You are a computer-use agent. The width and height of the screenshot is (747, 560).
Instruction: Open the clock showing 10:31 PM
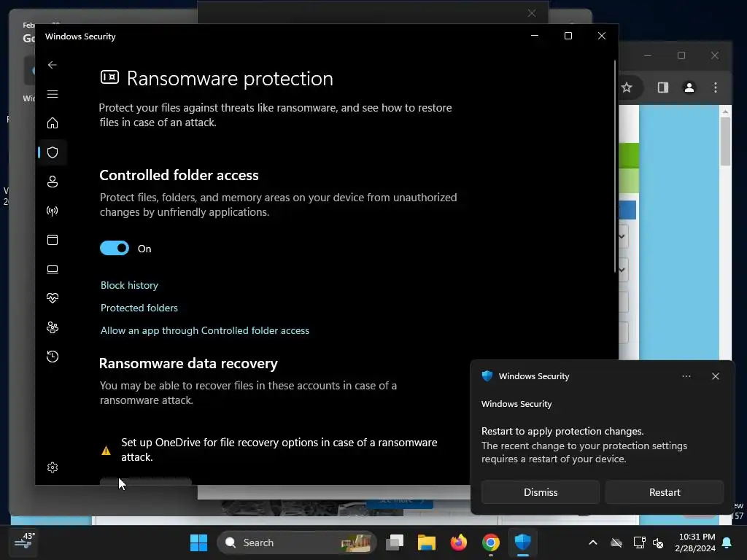pyautogui.click(x=695, y=542)
